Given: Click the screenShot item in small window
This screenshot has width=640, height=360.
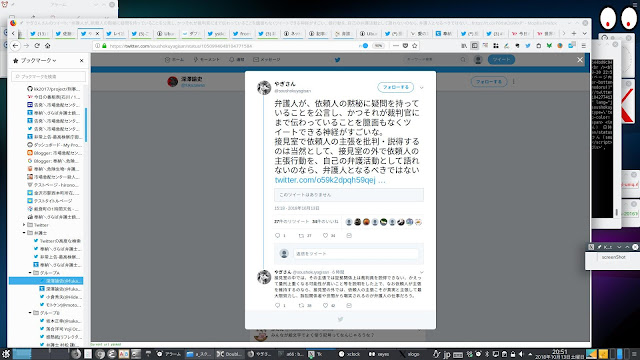Looking at the screenshot, I should coord(613,257).
